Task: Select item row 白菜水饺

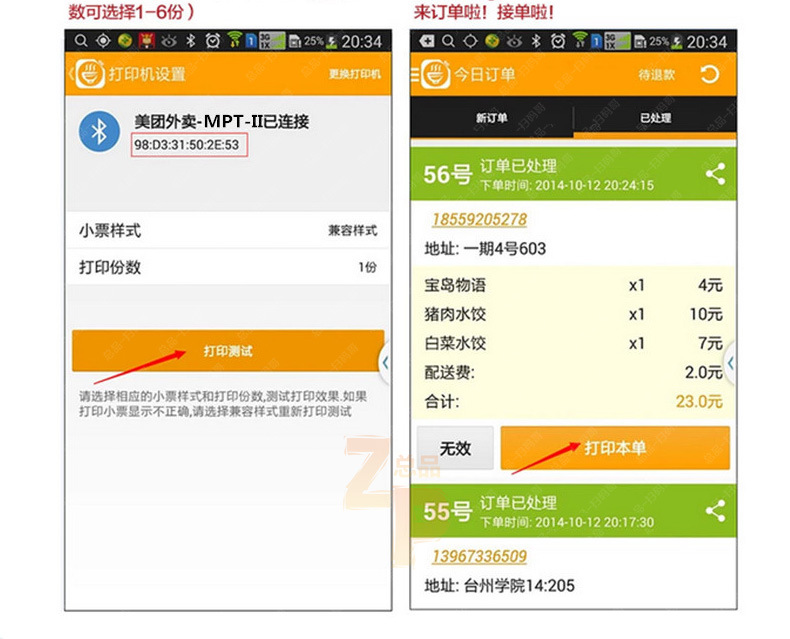Action: pyautogui.click(x=573, y=343)
